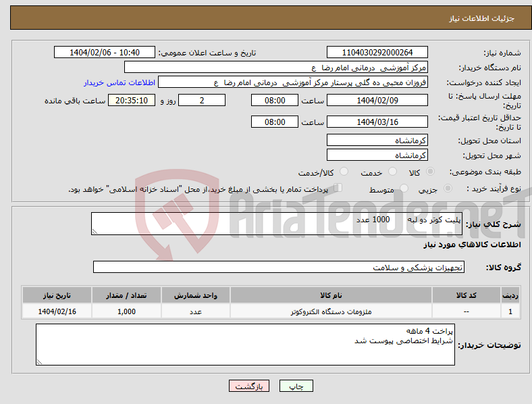532x404 pixels.
Task: Click the چاپ print button
Action: (x=296, y=386)
